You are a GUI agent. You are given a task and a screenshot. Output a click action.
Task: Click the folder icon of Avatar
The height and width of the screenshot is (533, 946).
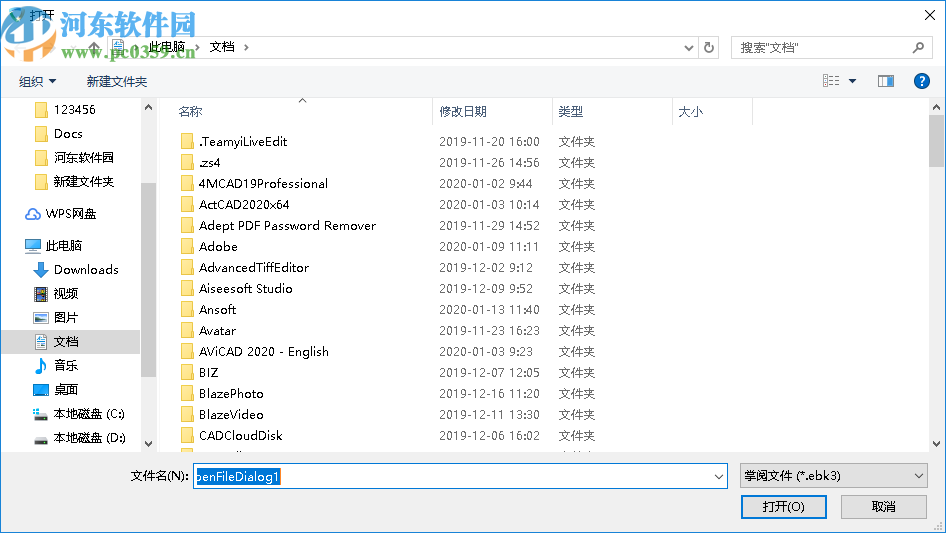187,331
